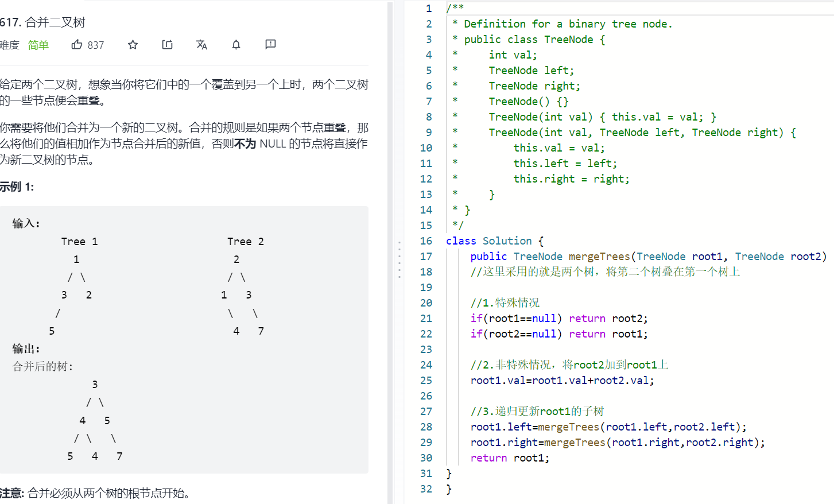Open the feedback comment icon
The image size is (834, 504).
[270, 44]
